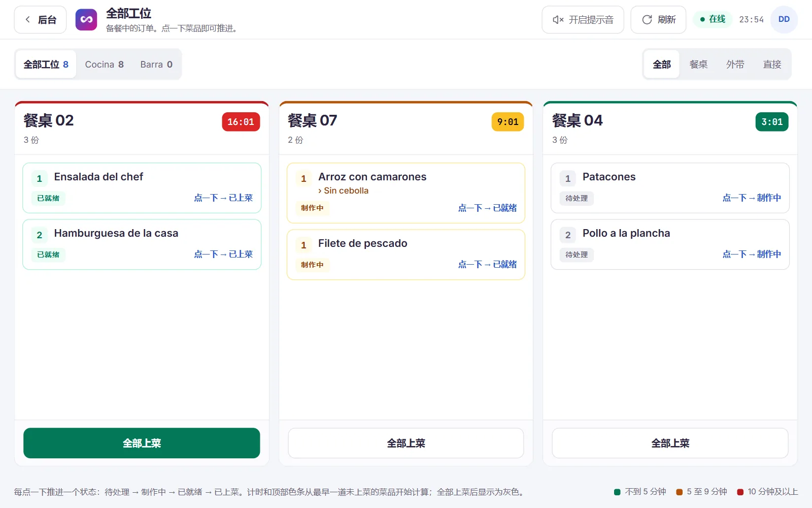Click the purple infinity app logo
Image resolution: width=812 pixels, height=508 pixels.
point(86,20)
